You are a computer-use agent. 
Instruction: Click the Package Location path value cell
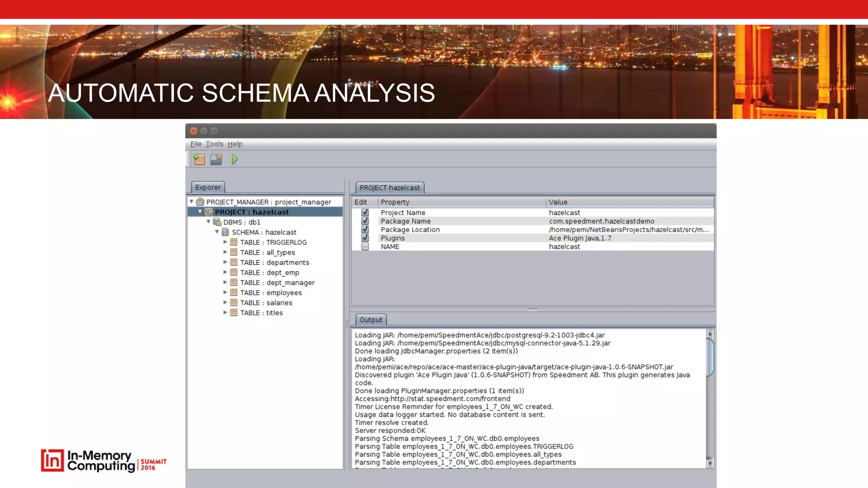pos(630,230)
